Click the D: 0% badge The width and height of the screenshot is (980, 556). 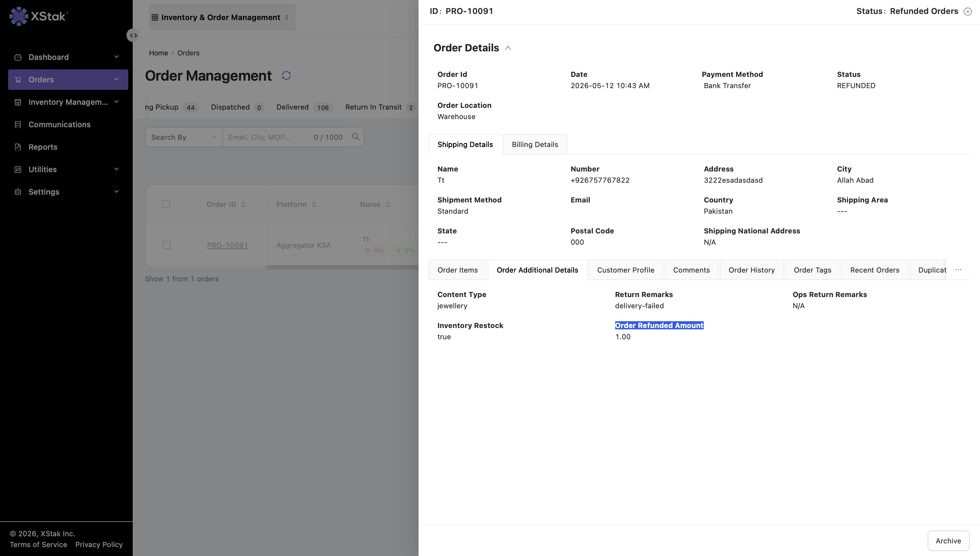click(375, 251)
